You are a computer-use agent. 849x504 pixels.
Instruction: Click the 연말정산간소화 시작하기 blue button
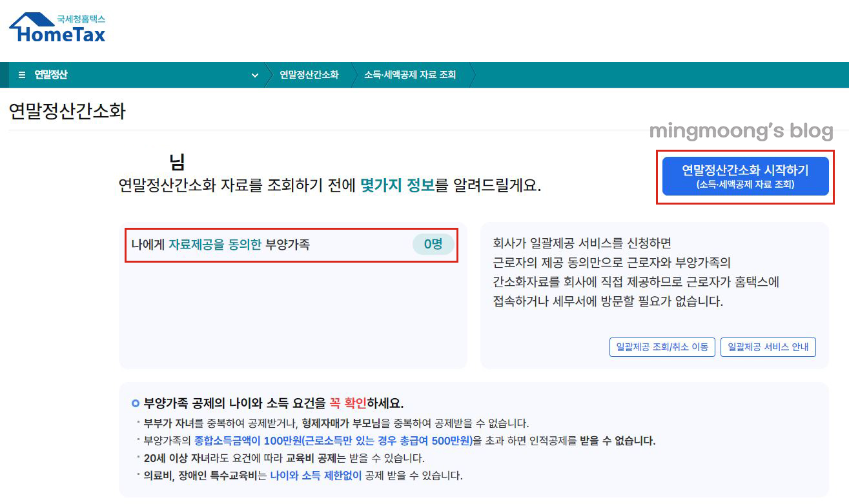pyautogui.click(x=744, y=176)
